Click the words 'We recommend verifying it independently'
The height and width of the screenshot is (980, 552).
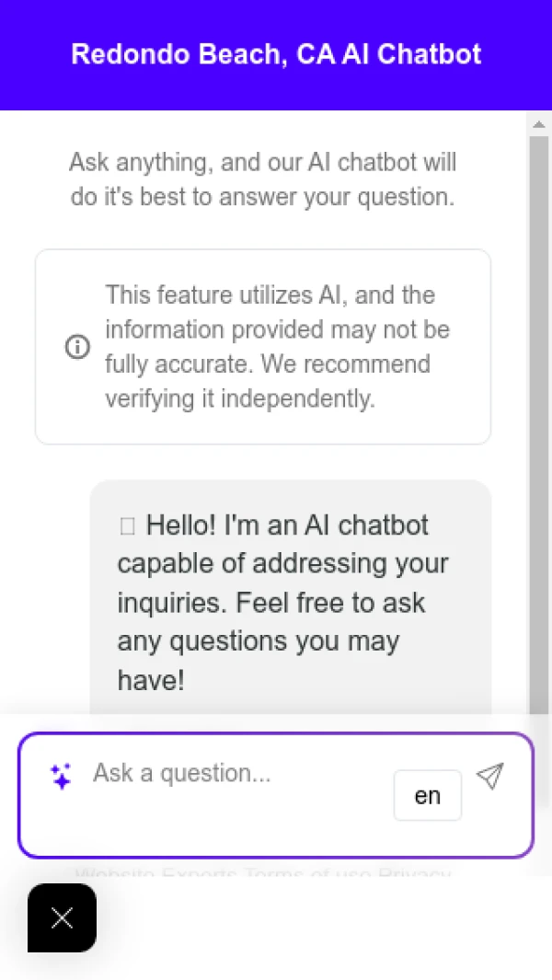click(x=268, y=381)
